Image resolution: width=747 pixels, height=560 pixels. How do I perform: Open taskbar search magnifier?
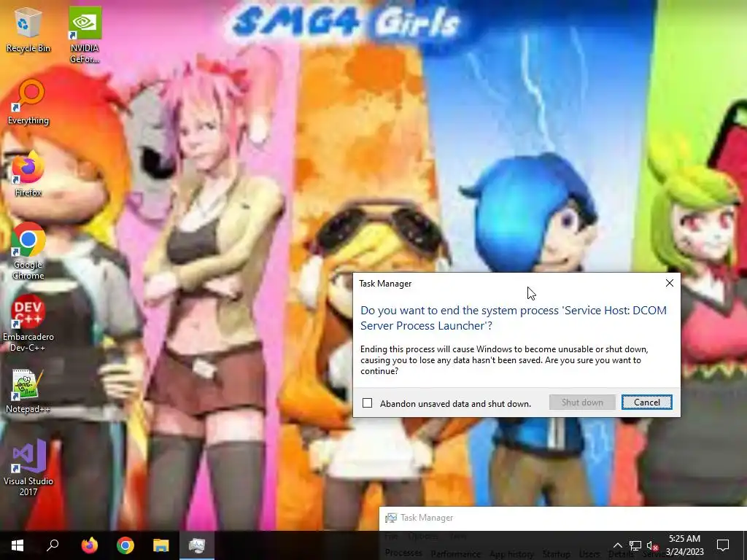[53, 545]
